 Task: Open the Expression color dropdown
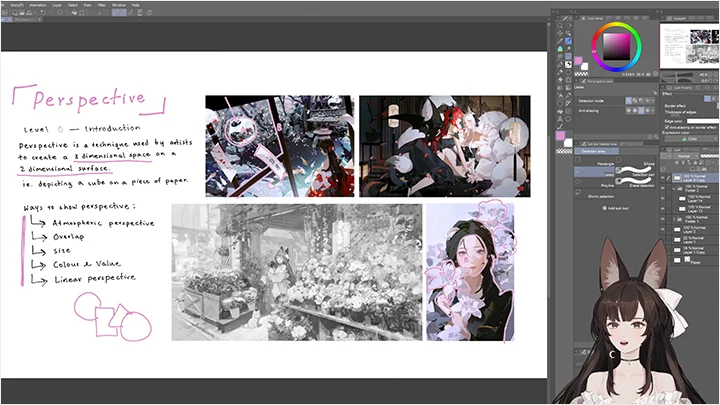692,138
